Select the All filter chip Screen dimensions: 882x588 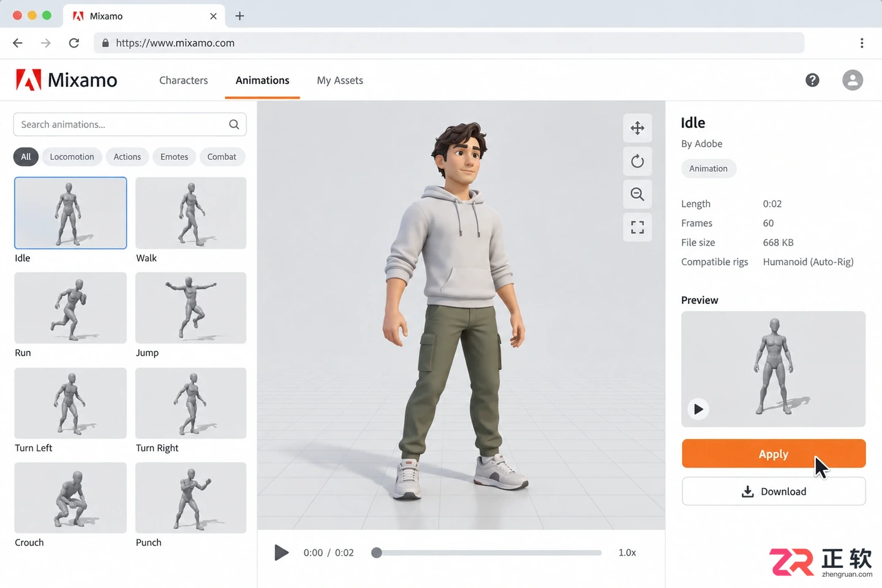tap(26, 157)
